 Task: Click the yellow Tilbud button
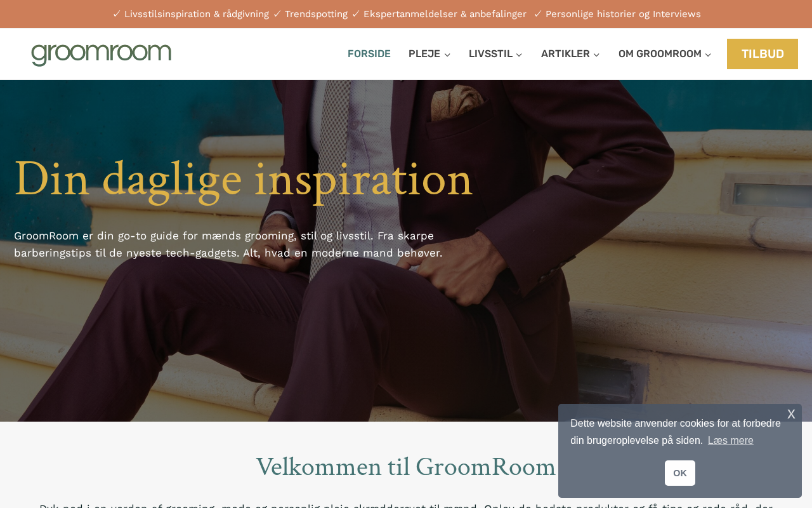click(763, 54)
